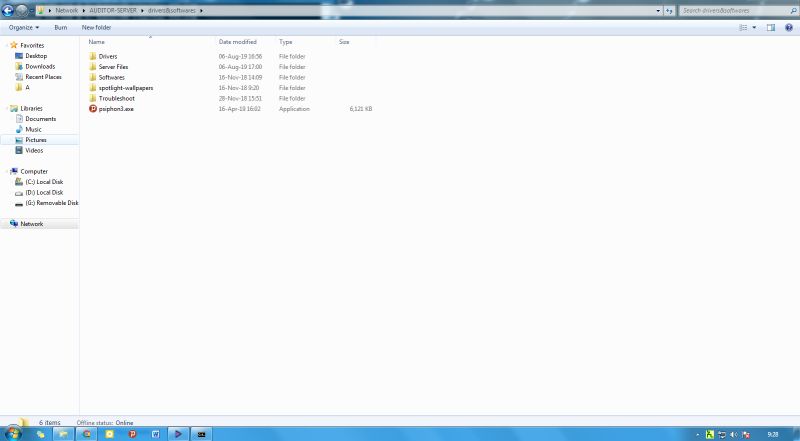Select the Troubleshoot folder icon

click(x=92, y=98)
